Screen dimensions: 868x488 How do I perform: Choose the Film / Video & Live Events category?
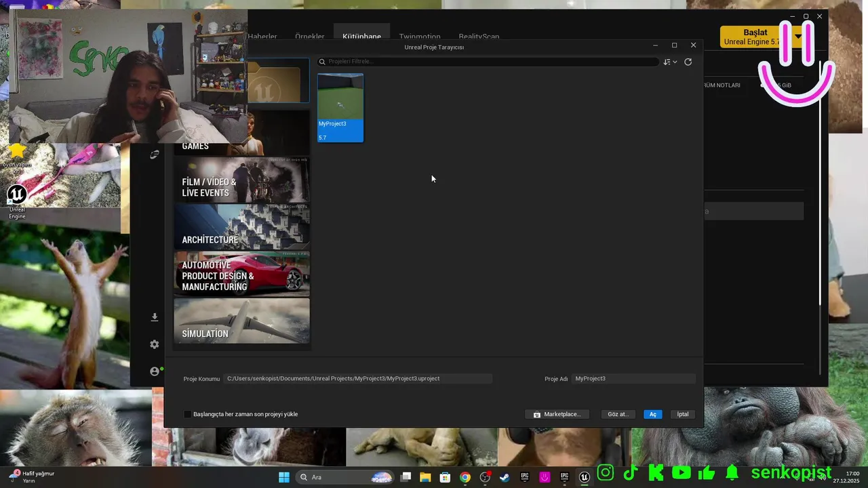click(241, 180)
